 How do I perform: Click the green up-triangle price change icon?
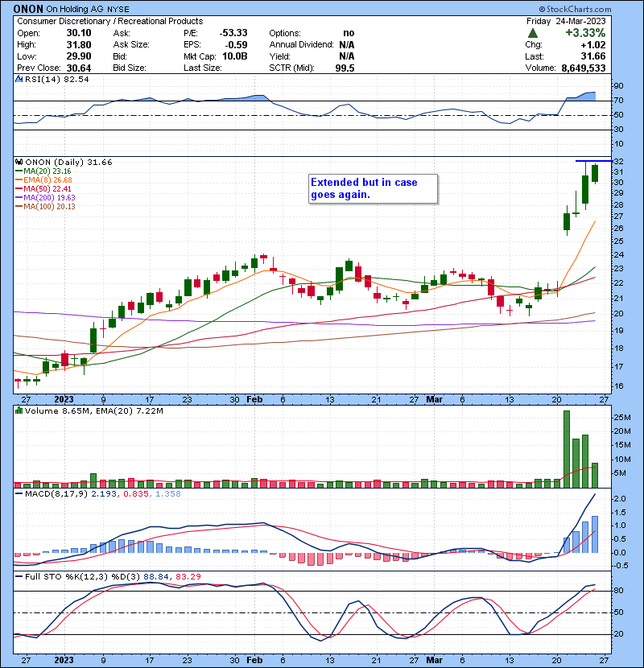tap(532, 33)
